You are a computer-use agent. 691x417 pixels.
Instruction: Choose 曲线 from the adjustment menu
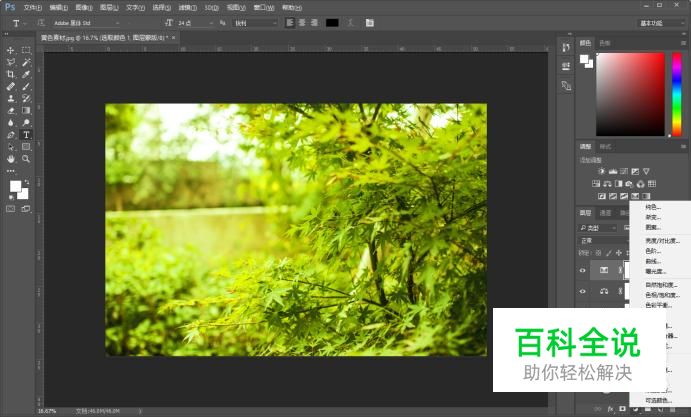click(652, 261)
